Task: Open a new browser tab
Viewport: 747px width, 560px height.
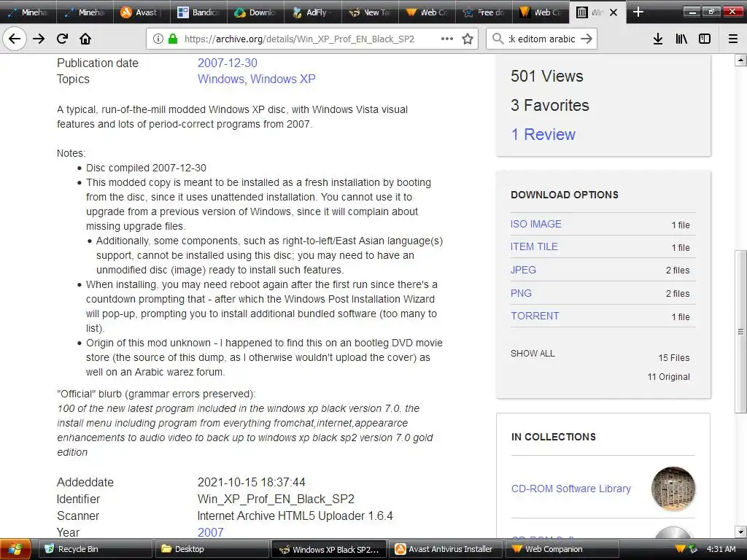Action: coord(638,12)
